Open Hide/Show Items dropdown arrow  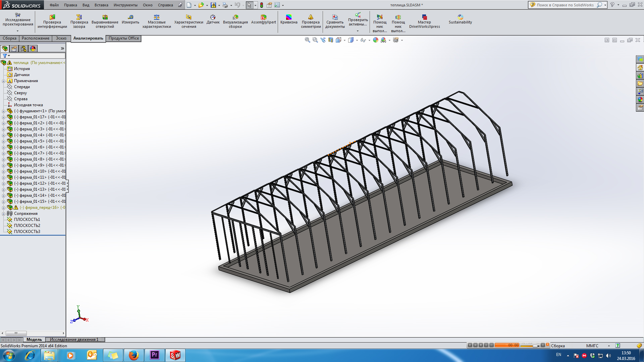click(369, 40)
